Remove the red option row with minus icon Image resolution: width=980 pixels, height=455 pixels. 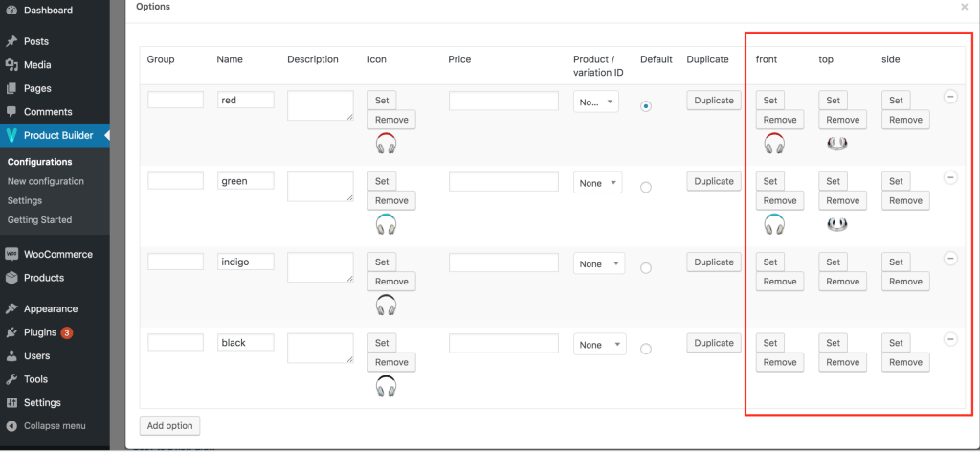pyautogui.click(x=950, y=97)
